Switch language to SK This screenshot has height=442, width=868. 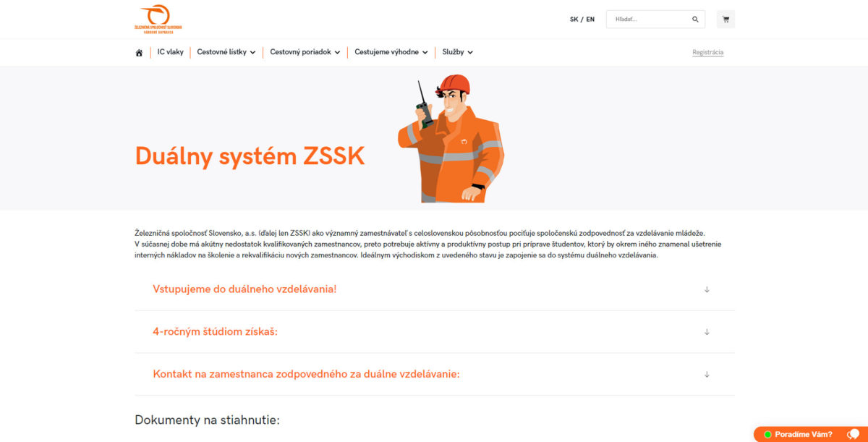click(x=574, y=20)
